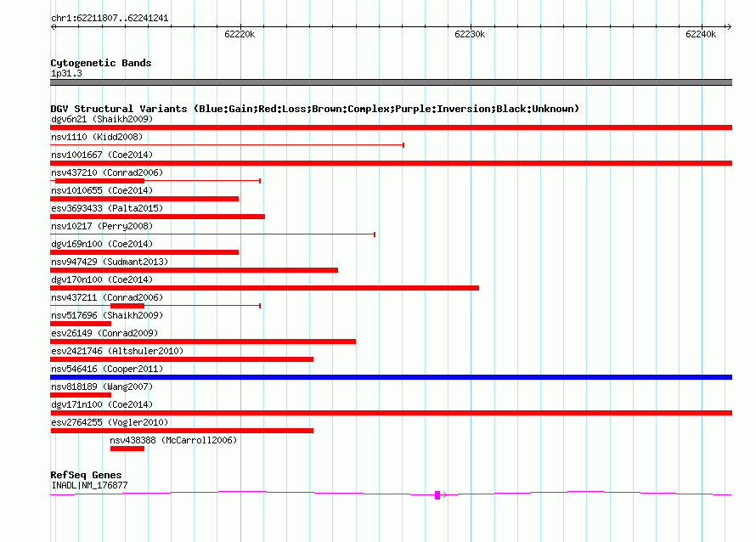Select the DGV Structural Variants track title
Screen dimensions: 756x542
click(x=314, y=109)
